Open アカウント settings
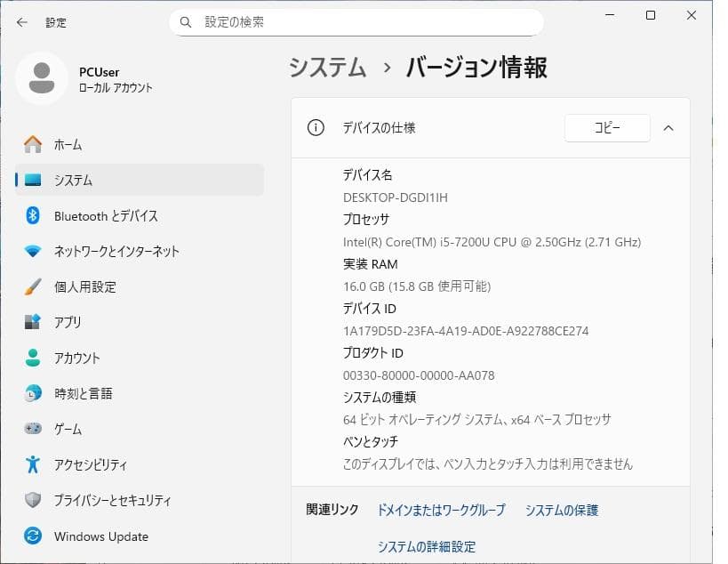This screenshot has height=564, width=728. (x=76, y=358)
